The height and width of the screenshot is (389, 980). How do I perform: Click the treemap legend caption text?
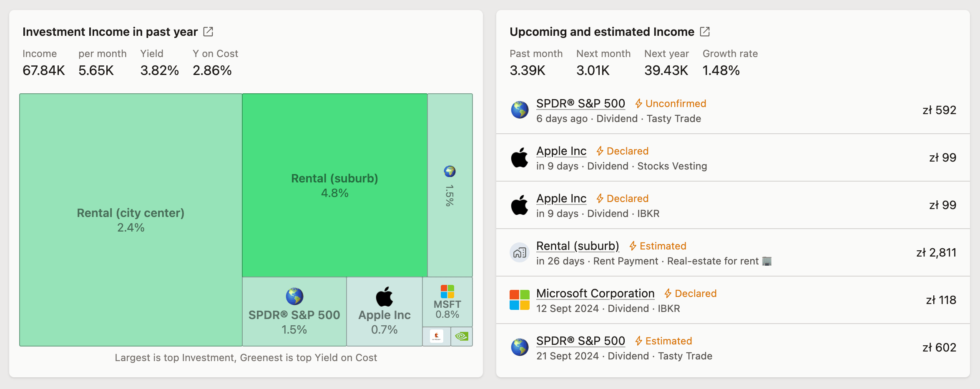pos(246,358)
